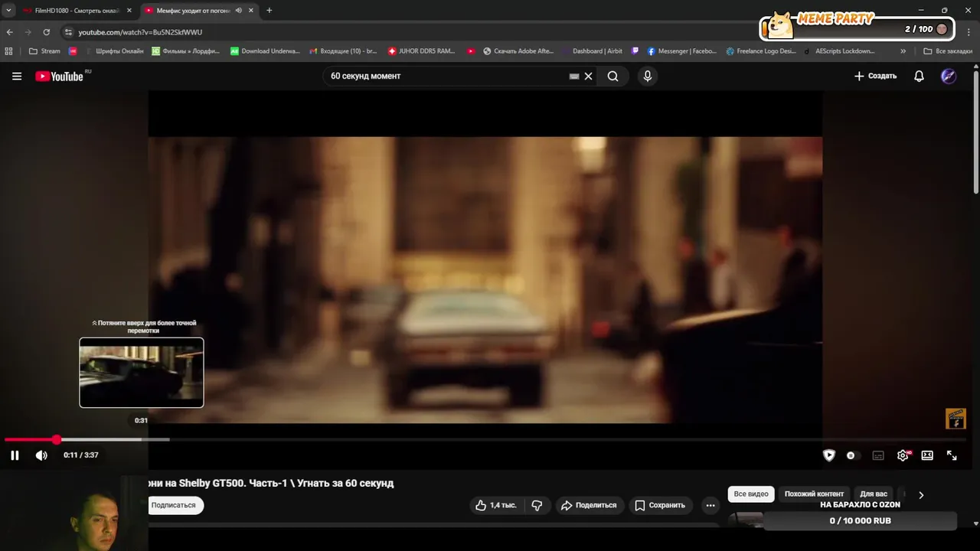Image resolution: width=980 pixels, height=551 pixels.
Task: Open more actions three-dot menu
Action: 710,505
